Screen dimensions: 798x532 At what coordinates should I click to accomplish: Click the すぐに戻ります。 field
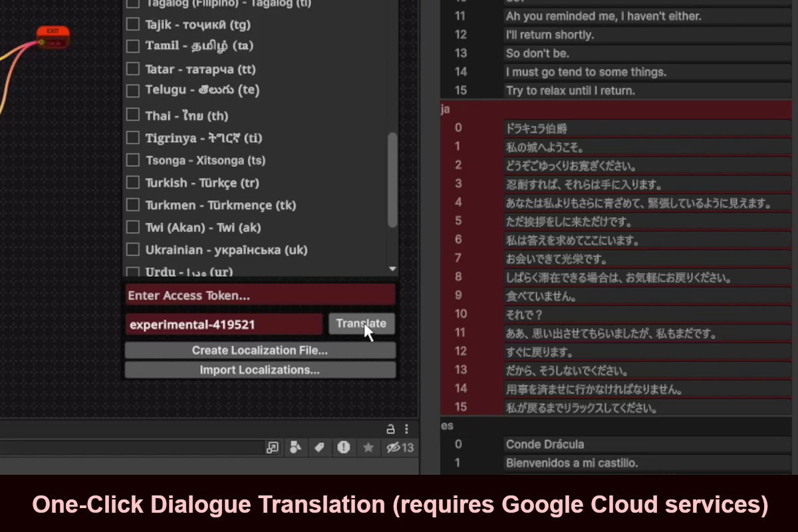coord(648,352)
